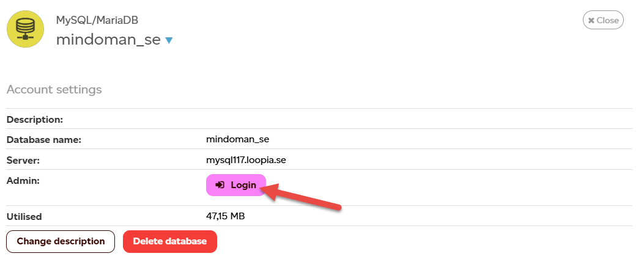Screen dimensions: 644x270
Task: Expand the mindoman_se database dropdown arrow
Action: click(169, 40)
